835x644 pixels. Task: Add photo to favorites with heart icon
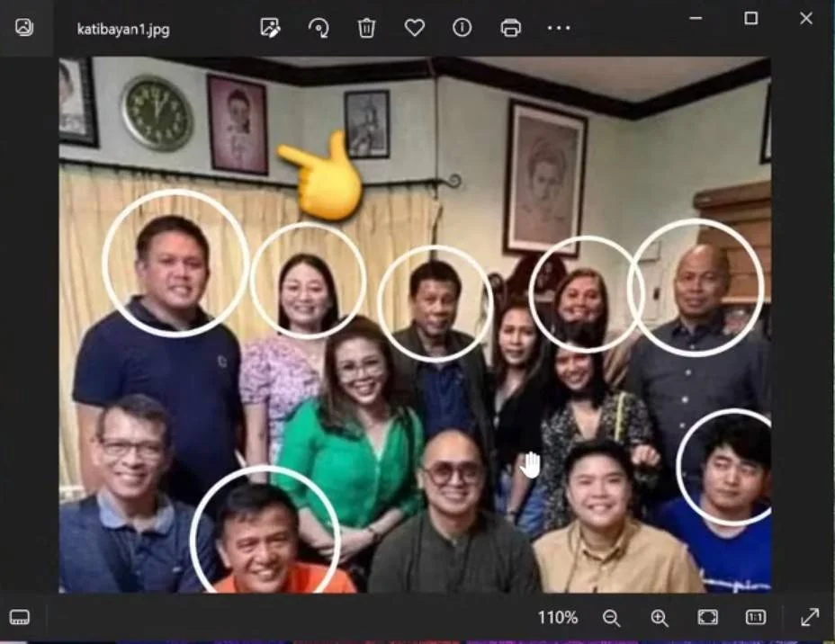(x=414, y=28)
